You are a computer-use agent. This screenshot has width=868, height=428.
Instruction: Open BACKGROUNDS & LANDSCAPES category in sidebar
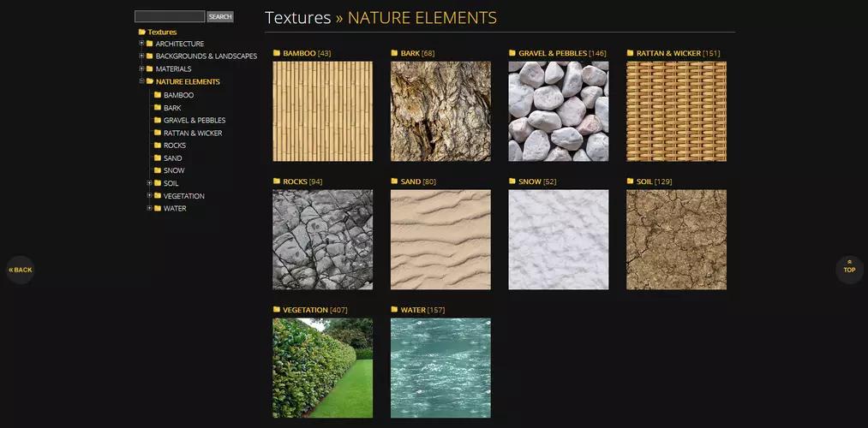(207, 56)
